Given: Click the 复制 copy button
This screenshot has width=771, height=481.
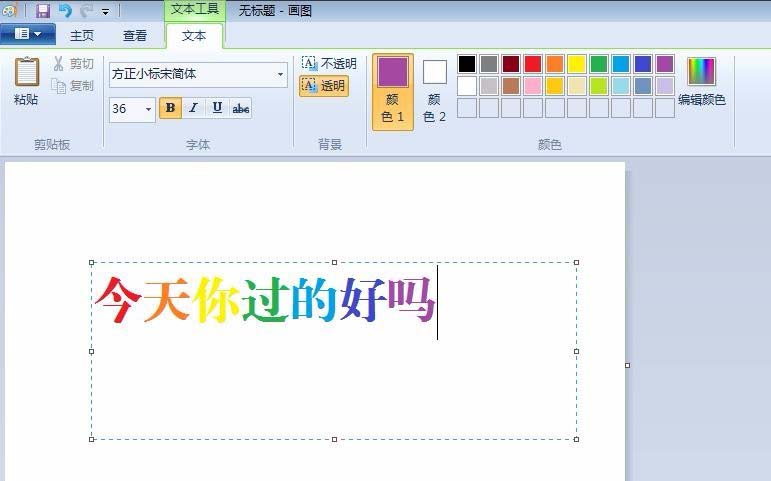Looking at the screenshot, I should [x=73, y=86].
